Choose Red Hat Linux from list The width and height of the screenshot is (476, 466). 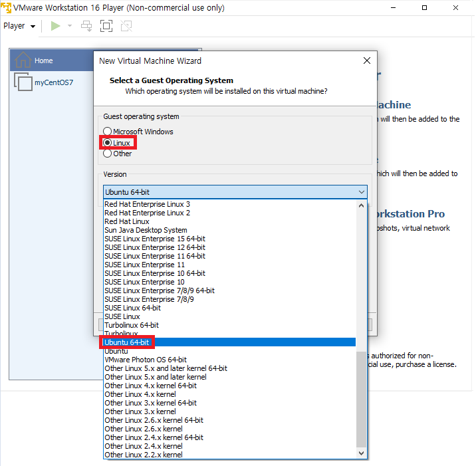point(230,221)
